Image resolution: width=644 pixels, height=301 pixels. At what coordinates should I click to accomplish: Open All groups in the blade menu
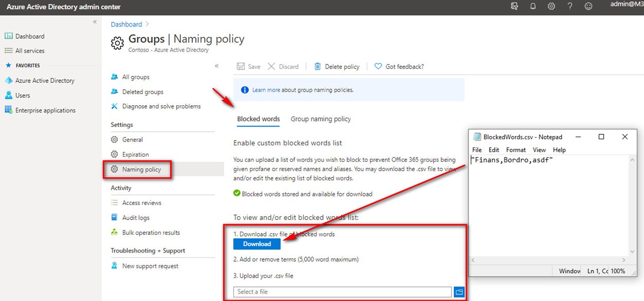(136, 77)
